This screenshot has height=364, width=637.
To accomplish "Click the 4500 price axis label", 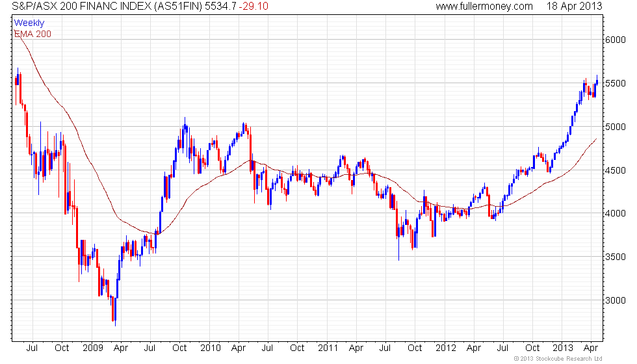I will 616,170.
